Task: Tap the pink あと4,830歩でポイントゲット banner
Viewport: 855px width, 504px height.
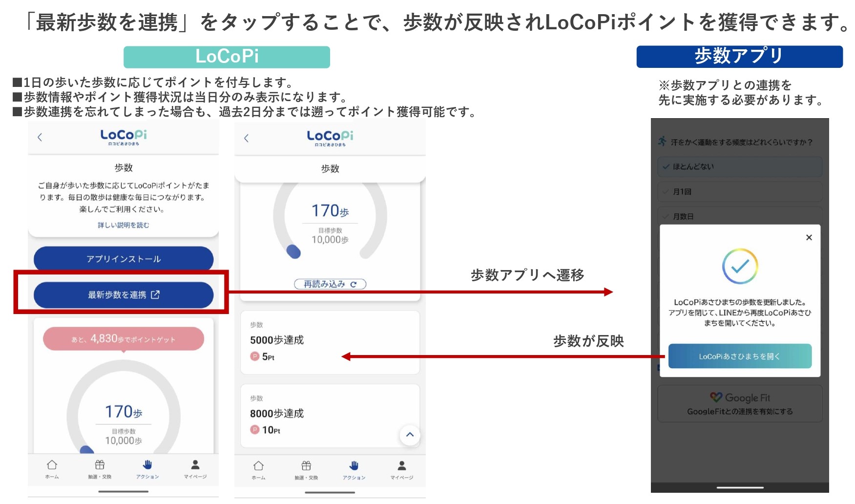Action: 124,339
